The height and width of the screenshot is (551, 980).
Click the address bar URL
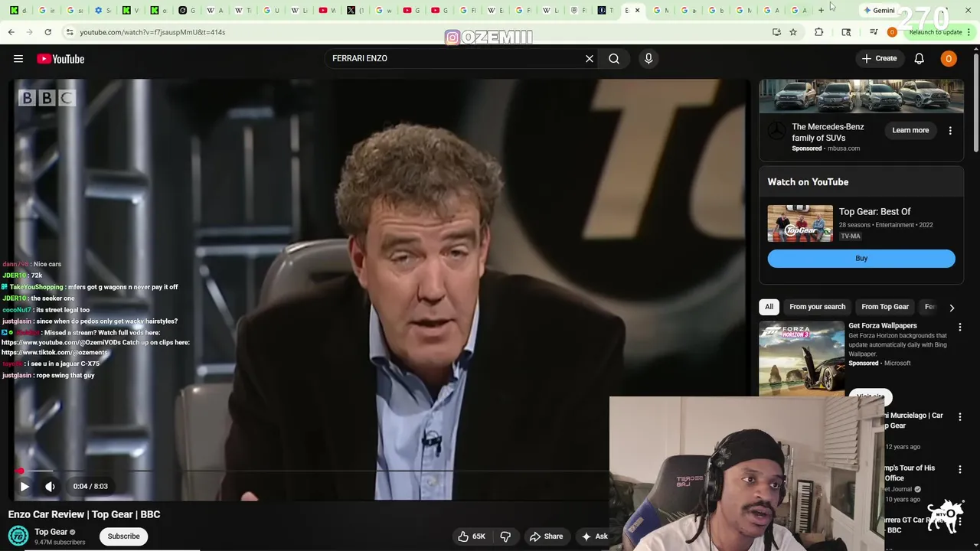[x=152, y=32]
